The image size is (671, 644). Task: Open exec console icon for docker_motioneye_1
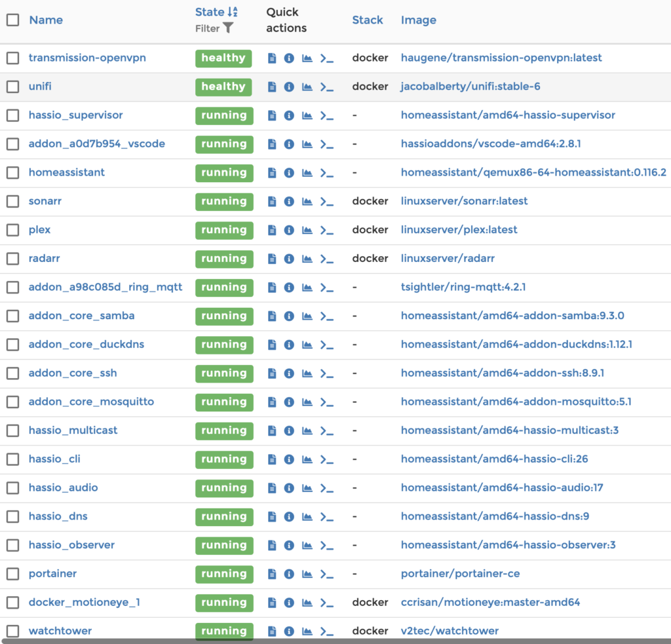(x=326, y=603)
